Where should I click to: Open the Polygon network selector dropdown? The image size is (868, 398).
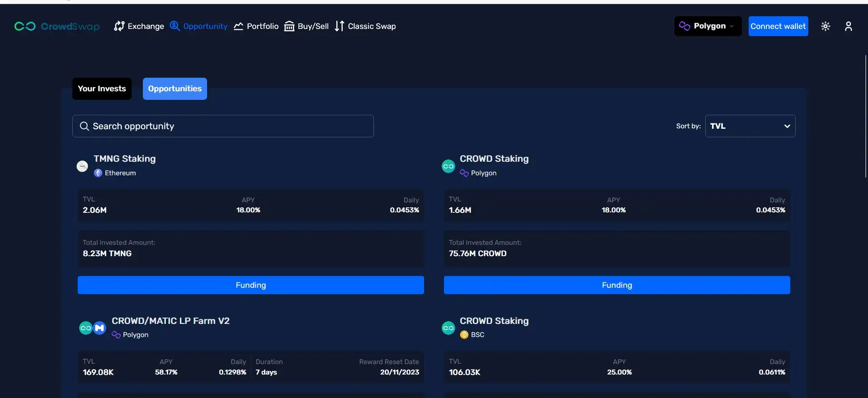[x=708, y=26]
